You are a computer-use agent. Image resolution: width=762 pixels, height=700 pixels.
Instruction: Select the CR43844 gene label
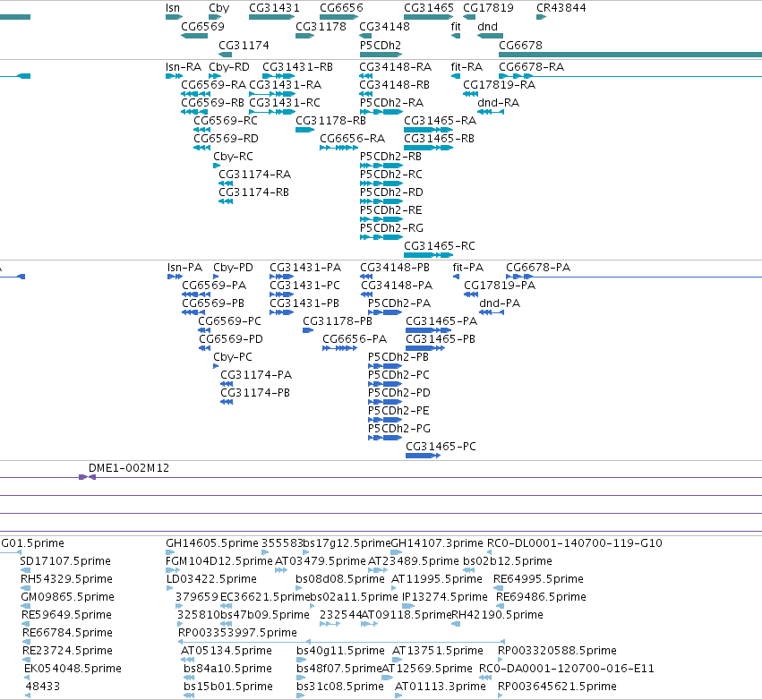[x=561, y=8]
